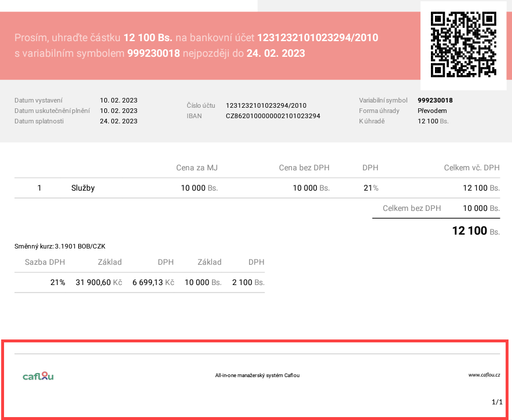
Task: Select the Datum vystavení date value
Action: click(118, 100)
